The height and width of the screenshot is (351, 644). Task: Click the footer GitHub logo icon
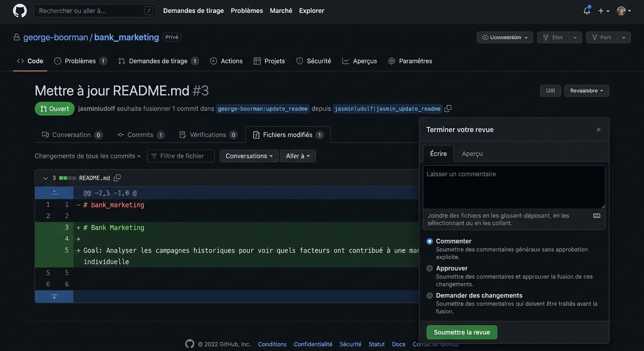(190, 344)
